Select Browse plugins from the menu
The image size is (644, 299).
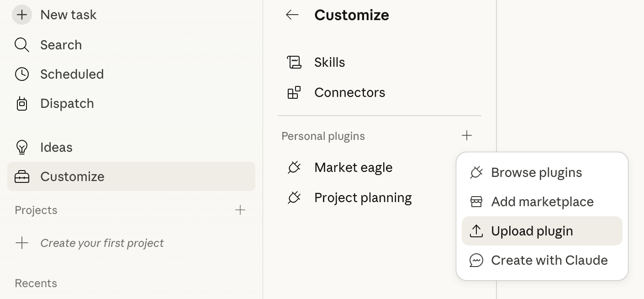click(536, 172)
